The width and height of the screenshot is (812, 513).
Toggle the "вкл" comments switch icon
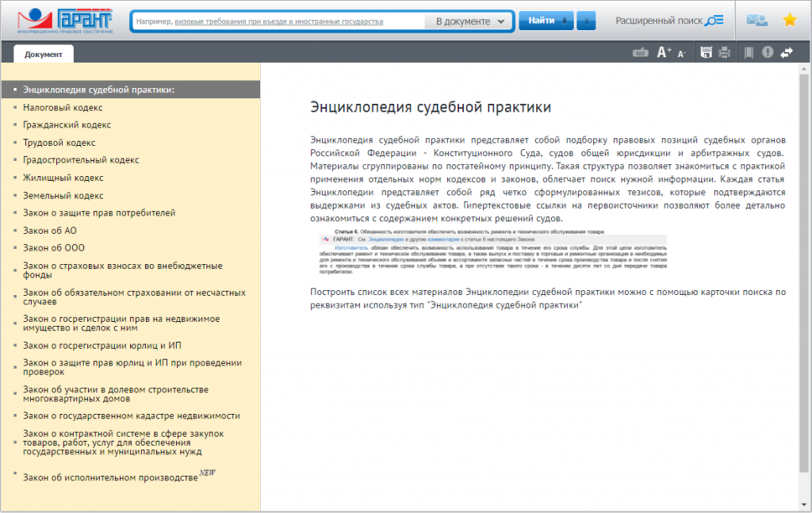point(641,52)
